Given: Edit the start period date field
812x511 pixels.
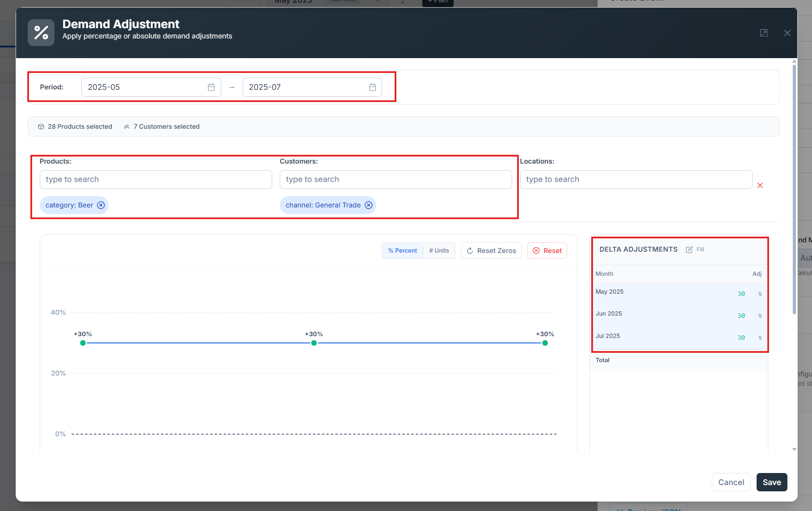Looking at the screenshot, I should coord(151,87).
